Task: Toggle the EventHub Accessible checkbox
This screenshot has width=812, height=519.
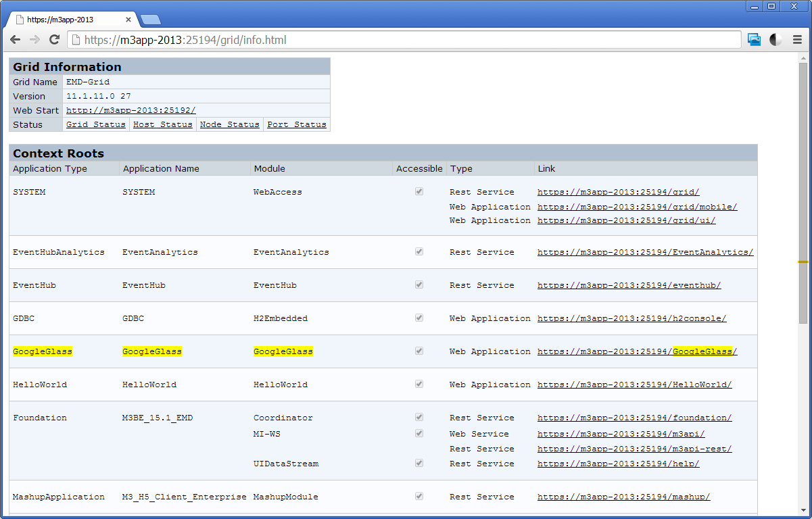Action: [419, 285]
